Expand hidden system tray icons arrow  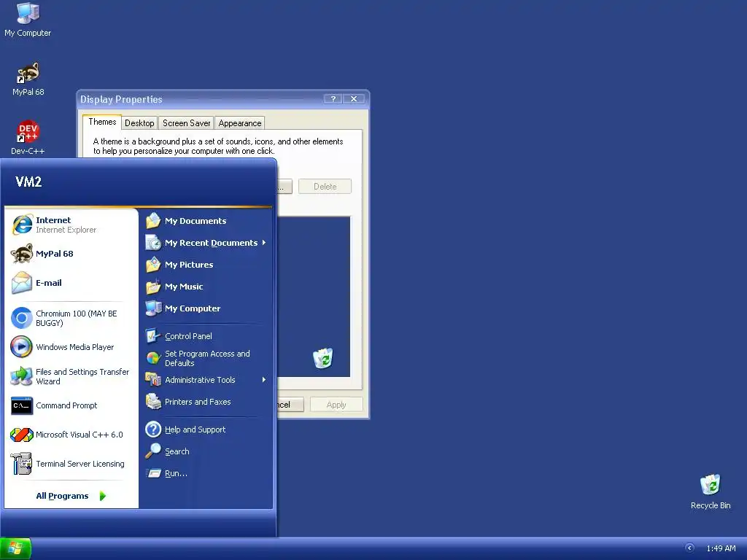pyautogui.click(x=689, y=548)
